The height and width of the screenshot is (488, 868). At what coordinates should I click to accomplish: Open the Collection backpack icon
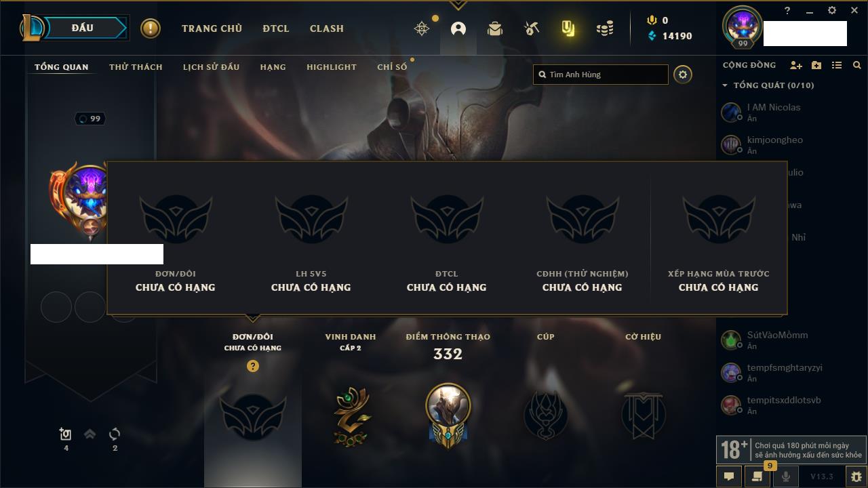[x=495, y=28]
